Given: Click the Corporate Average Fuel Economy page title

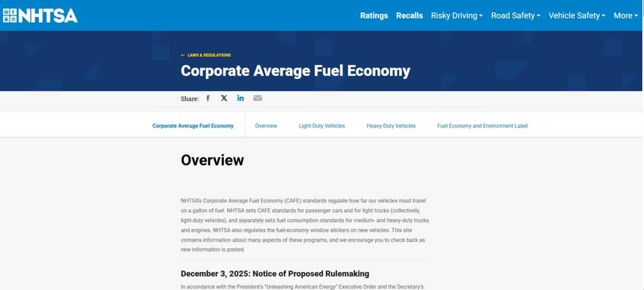Looking at the screenshot, I should (295, 71).
